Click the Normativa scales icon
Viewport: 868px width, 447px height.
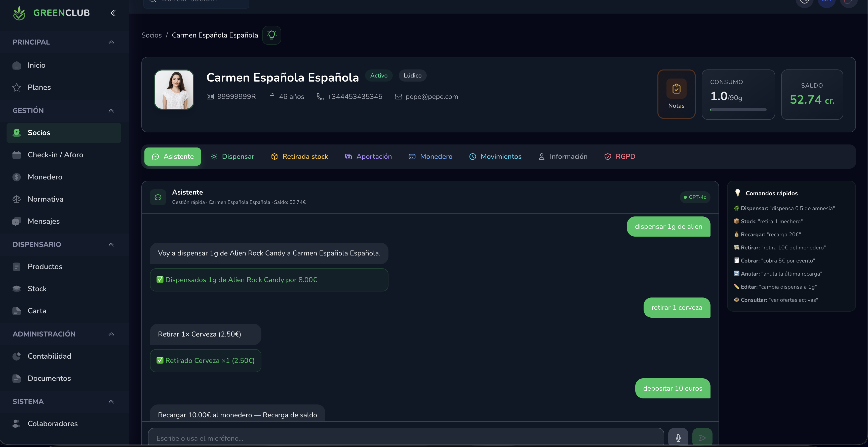pyautogui.click(x=17, y=199)
